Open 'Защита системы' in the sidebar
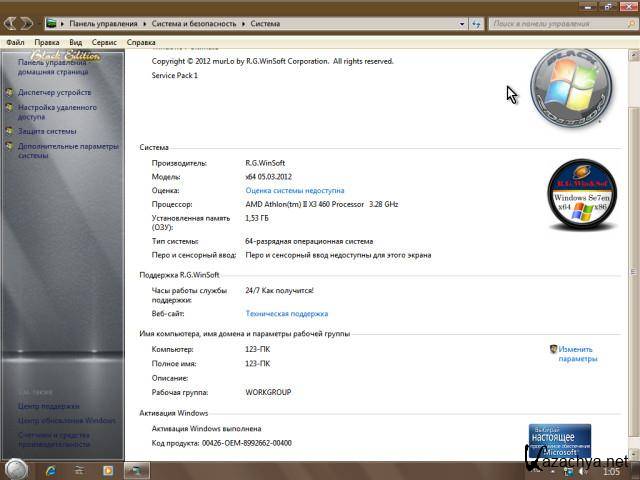Viewport: 640px width, 480px height. tap(46, 131)
